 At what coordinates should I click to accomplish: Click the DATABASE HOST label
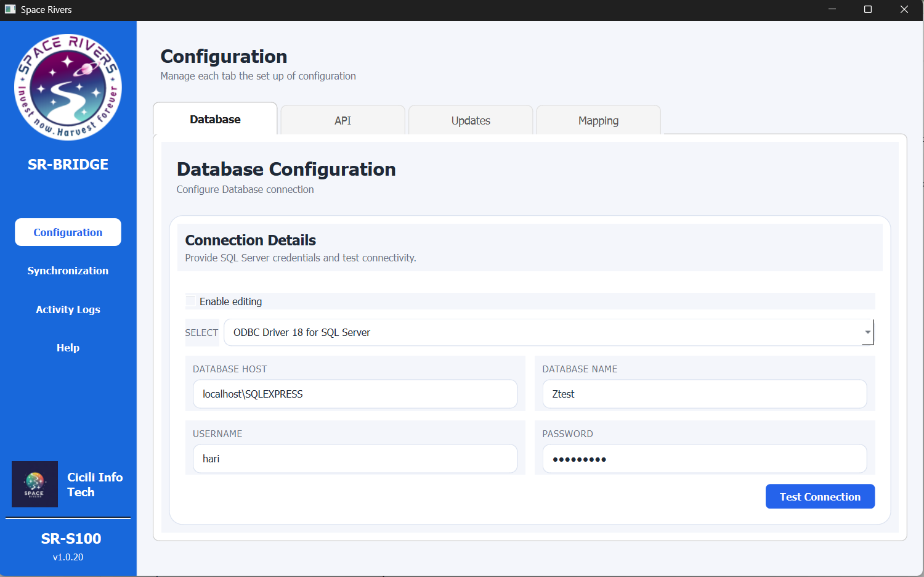click(230, 369)
